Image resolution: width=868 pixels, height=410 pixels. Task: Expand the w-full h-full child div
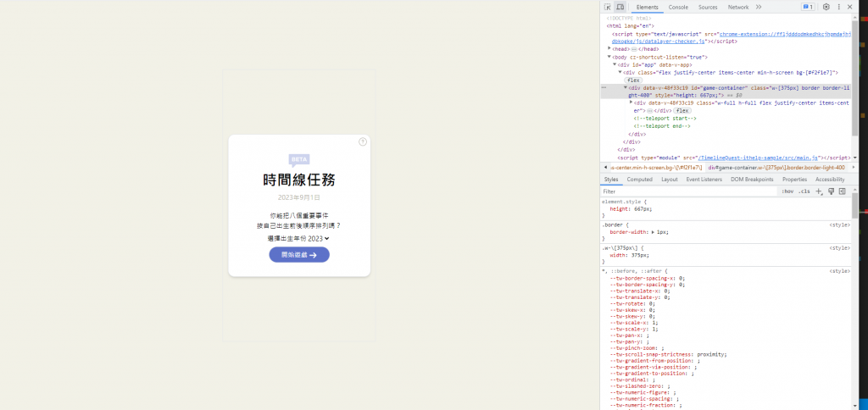coord(631,102)
